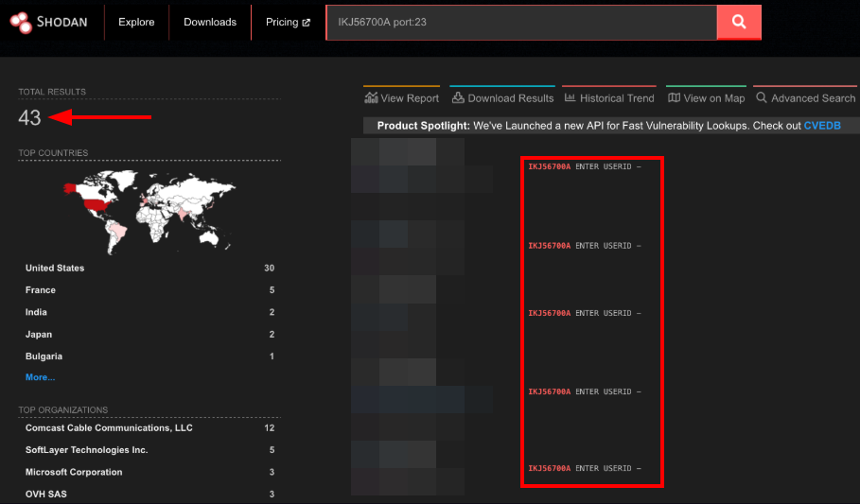This screenshot has height=504, width=860.
Task: Click the search query input field
Action: [520, 22]
